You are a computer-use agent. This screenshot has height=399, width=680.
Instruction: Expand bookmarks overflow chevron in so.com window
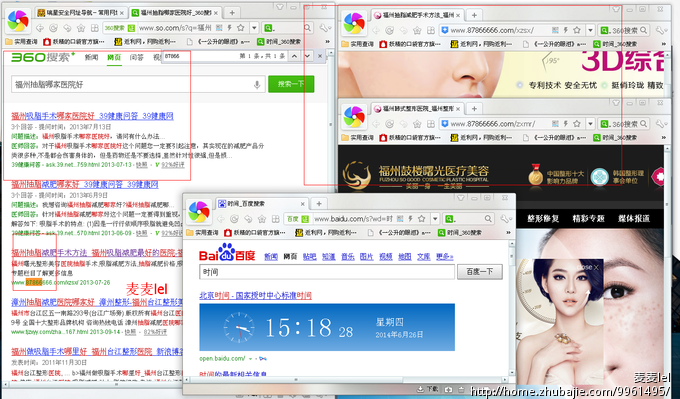327,42
